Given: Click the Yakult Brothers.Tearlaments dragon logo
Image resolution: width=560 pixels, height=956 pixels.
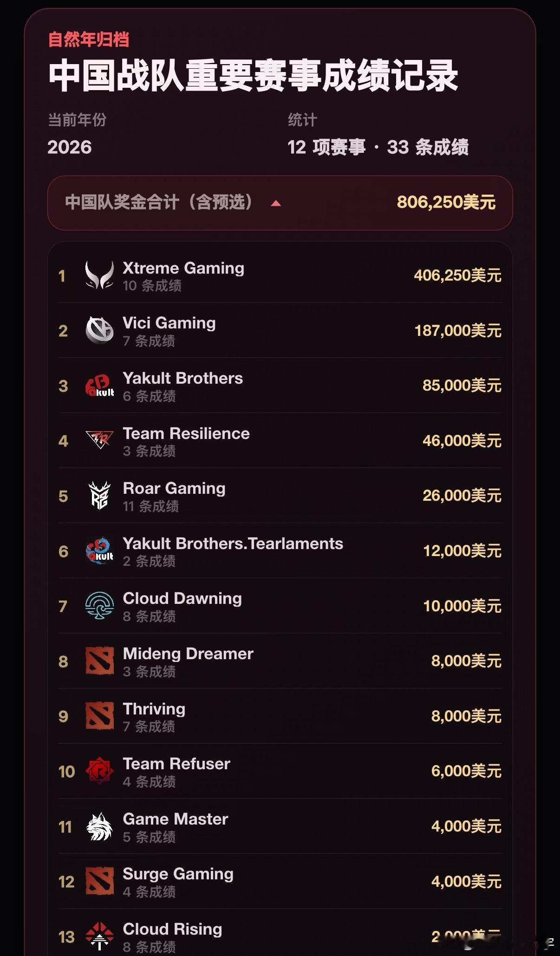Looking at the screenshot, I should pyautogui.click(x=99, y=551).
